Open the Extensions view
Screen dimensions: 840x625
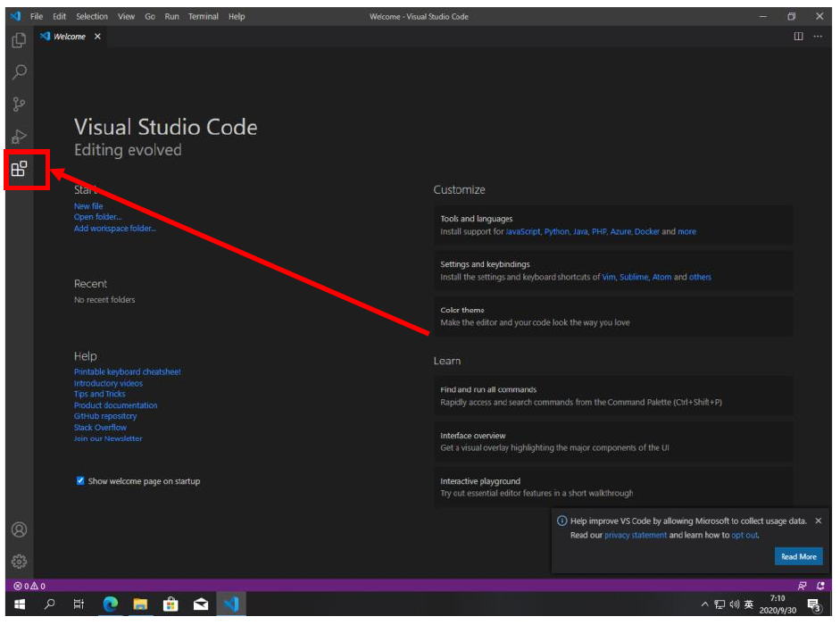(19, 169)
